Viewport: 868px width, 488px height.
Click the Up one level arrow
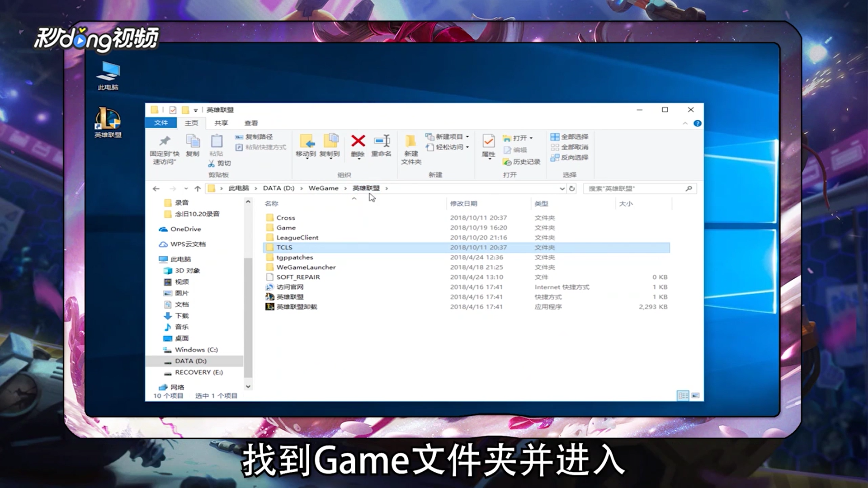pyautogui.click(x=198, y=188)
